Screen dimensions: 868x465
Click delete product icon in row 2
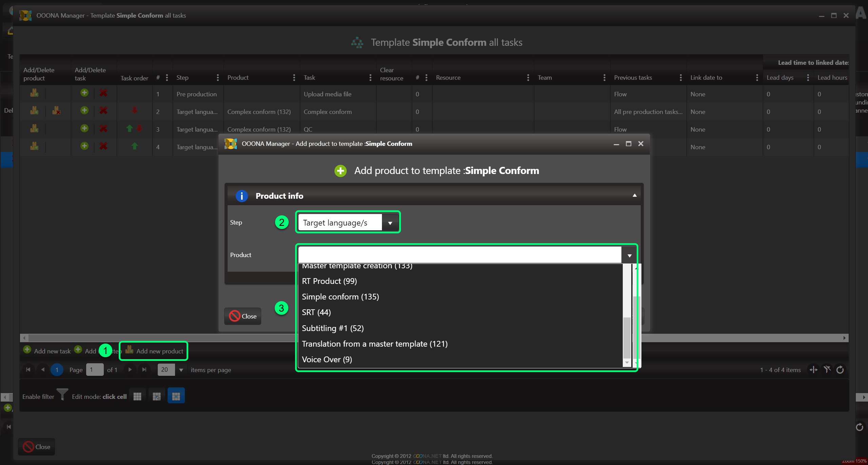point(56,111)
